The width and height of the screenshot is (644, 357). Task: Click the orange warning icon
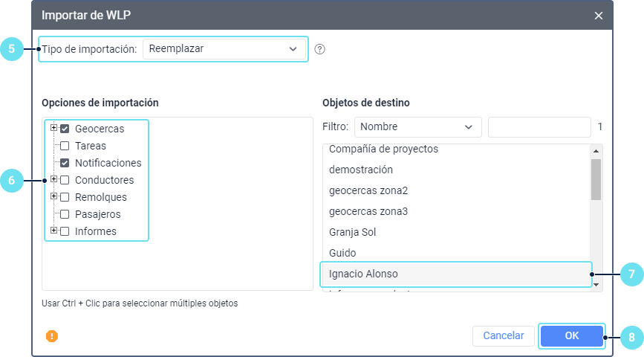coord(52,336)
